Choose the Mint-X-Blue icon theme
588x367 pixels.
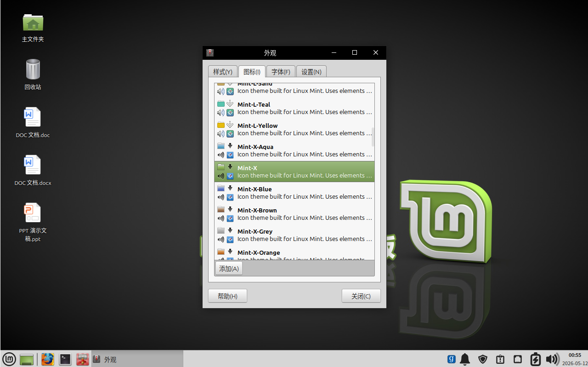coord(294,193)
